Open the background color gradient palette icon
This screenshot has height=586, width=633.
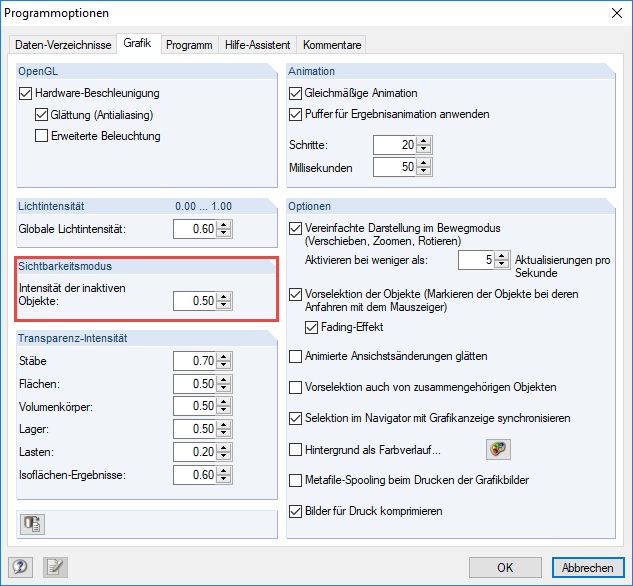[498, 449]
